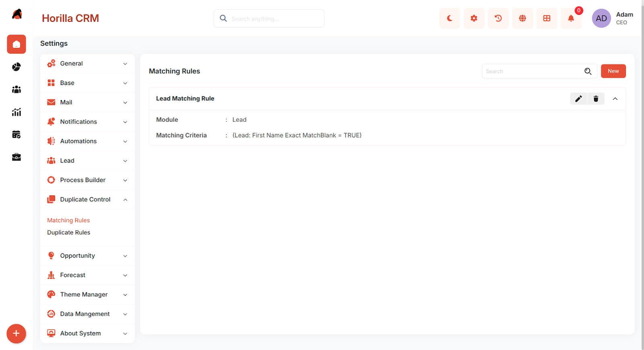Expand the Mail settings section
This screenshot has height=350, width=644.
pyautogui.click(x=87, y=102)
